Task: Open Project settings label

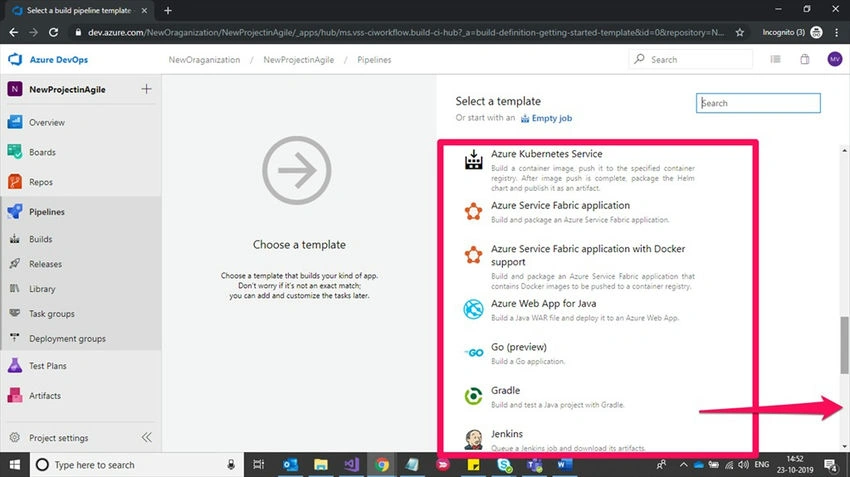Action: (59, 438)
